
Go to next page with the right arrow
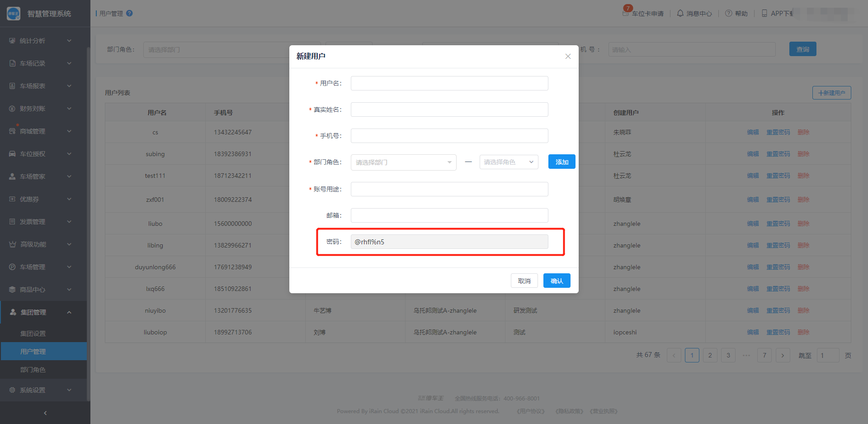[x=783, y=355]
